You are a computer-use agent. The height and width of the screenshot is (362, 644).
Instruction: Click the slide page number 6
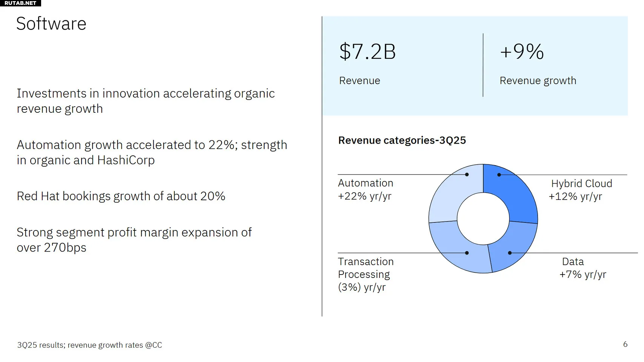[x=625, y=344]
